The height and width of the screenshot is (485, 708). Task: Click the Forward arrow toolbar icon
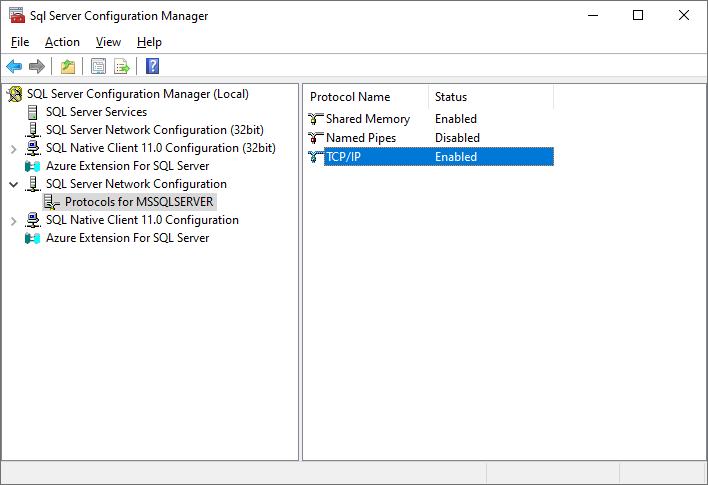tap(37, 66)
